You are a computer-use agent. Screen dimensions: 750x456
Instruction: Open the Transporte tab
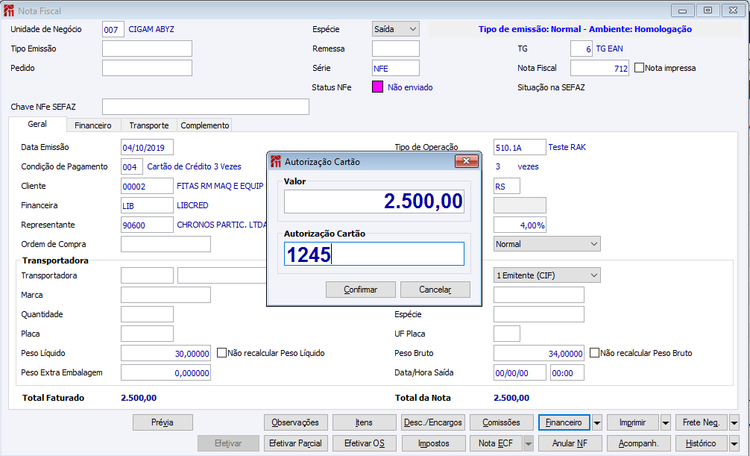tap(149, 126)
